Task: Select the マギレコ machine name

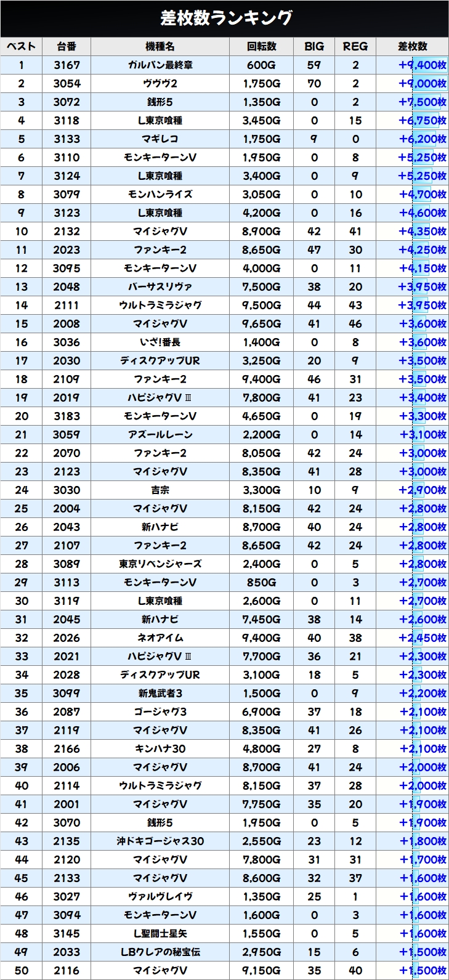Action: click(x=160, y=139)
